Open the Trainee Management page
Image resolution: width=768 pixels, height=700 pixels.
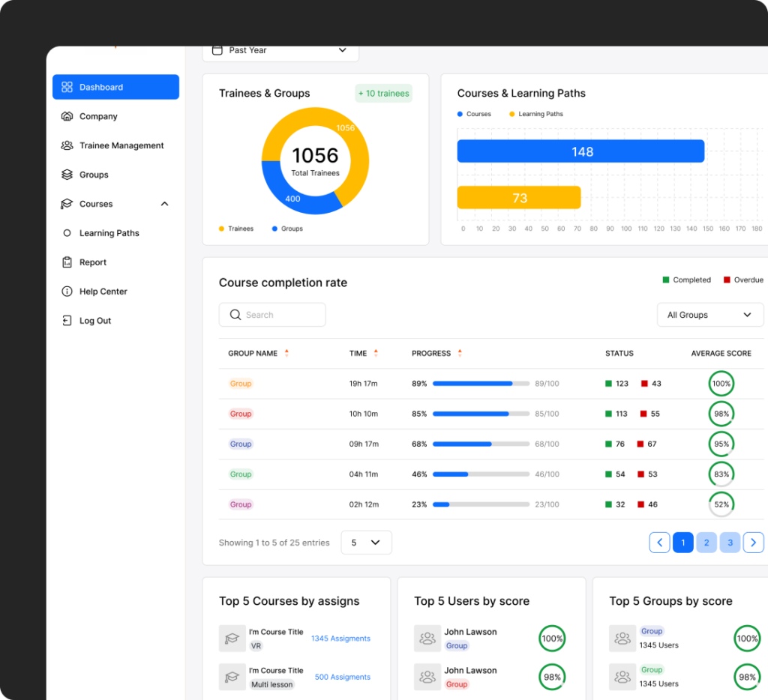point(121,145)
